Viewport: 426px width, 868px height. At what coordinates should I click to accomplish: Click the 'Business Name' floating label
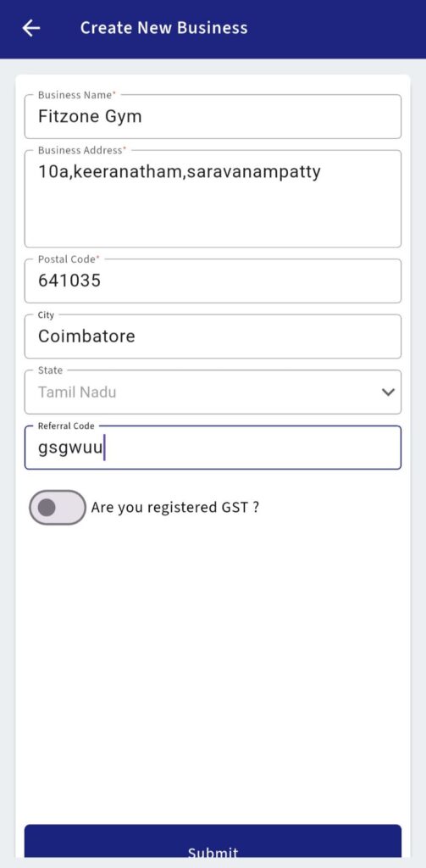click(x=77, y=95)
